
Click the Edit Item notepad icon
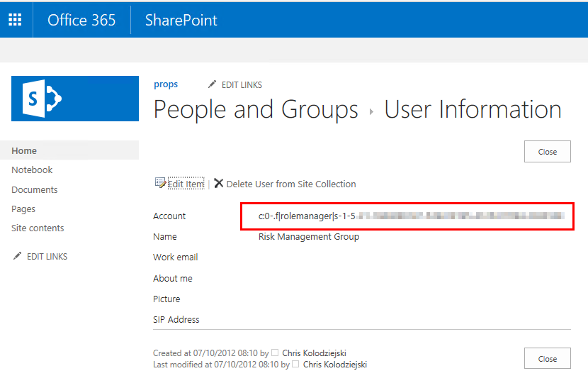pos(160,183)
